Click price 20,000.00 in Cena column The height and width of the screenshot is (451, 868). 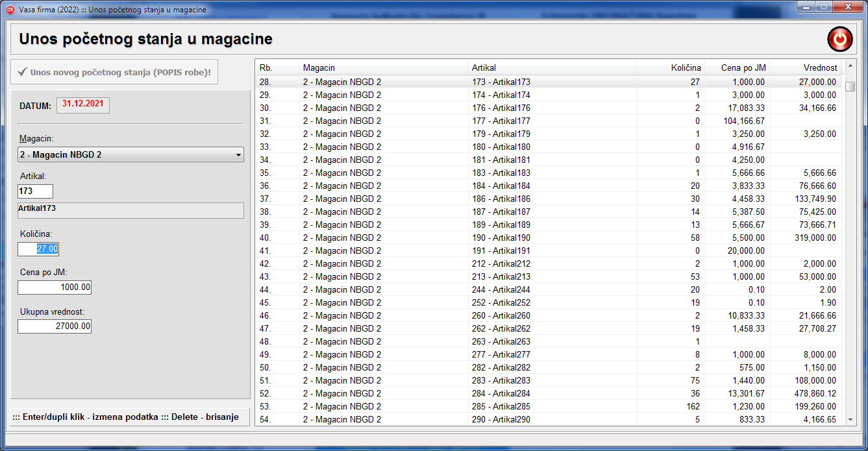746,250
